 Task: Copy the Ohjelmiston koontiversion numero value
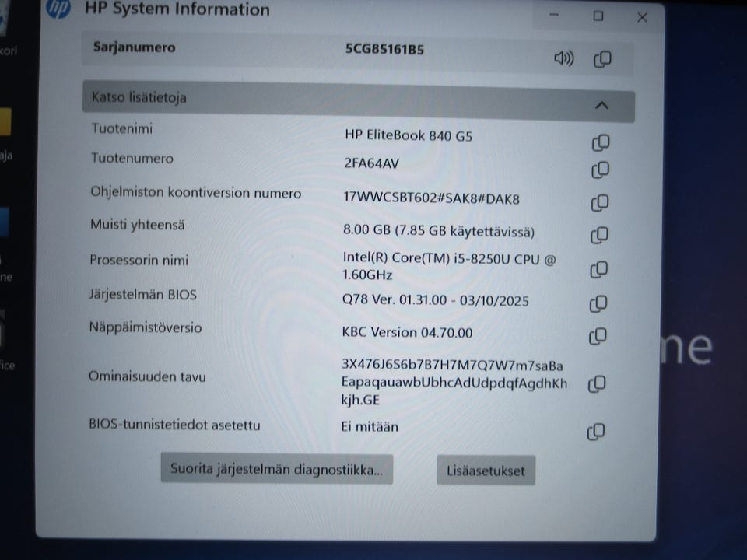[x=600, y=203]
